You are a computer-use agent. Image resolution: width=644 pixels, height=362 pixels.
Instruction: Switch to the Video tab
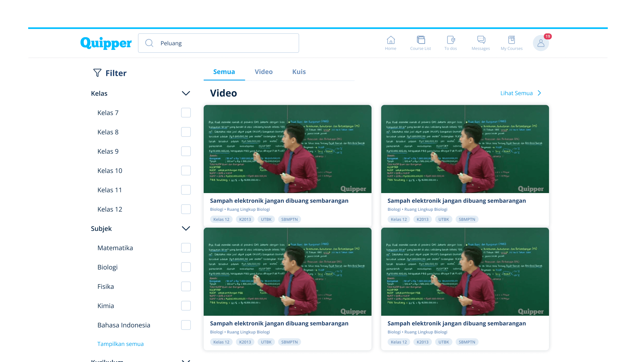264,72
